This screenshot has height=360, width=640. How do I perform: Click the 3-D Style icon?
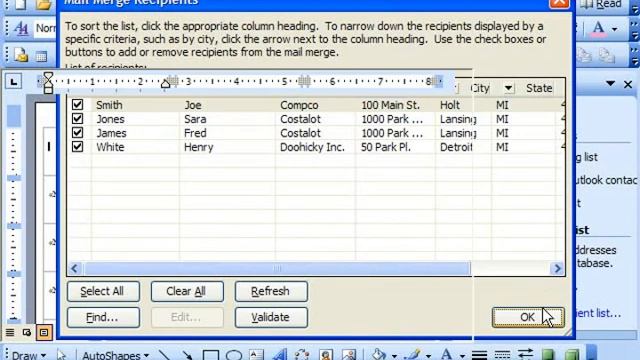pos(572,355)
